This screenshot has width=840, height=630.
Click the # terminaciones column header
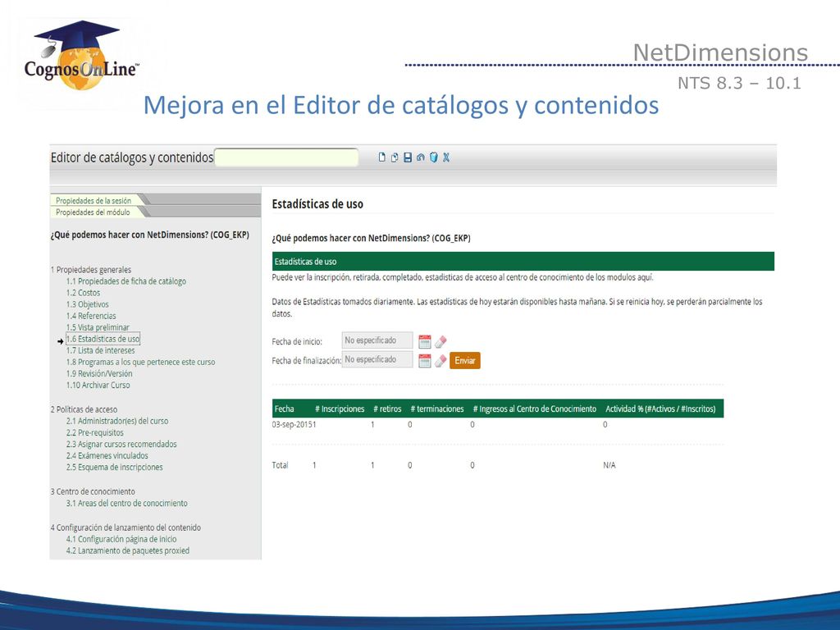point(437,409)
